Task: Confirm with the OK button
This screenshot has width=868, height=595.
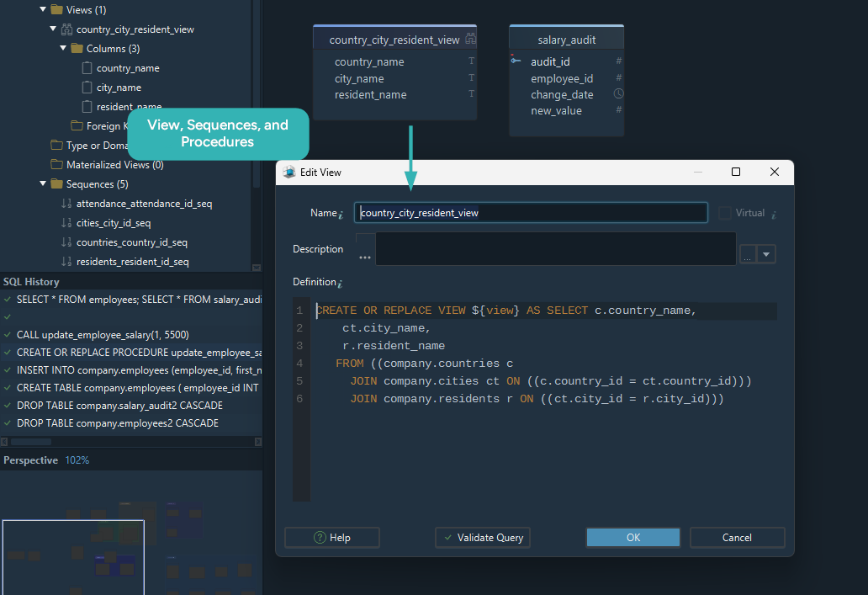Action: point(633,538)
